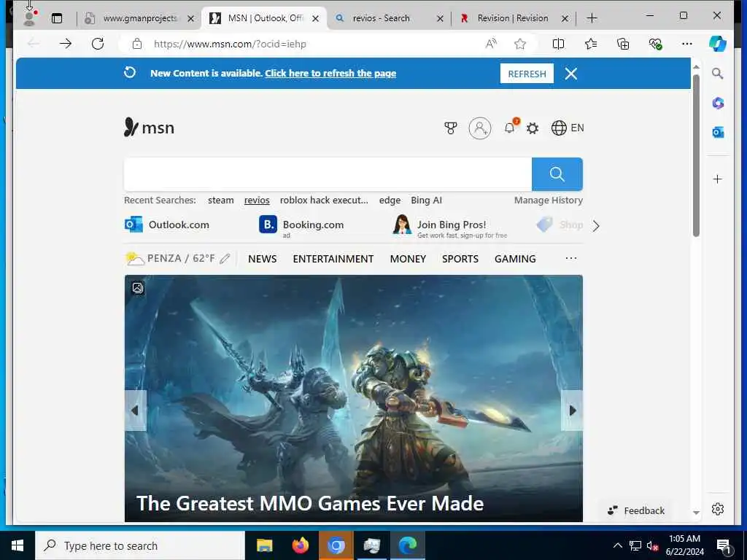Open the Favorites list icon
The image size is (747, 560).
[591, 44]
